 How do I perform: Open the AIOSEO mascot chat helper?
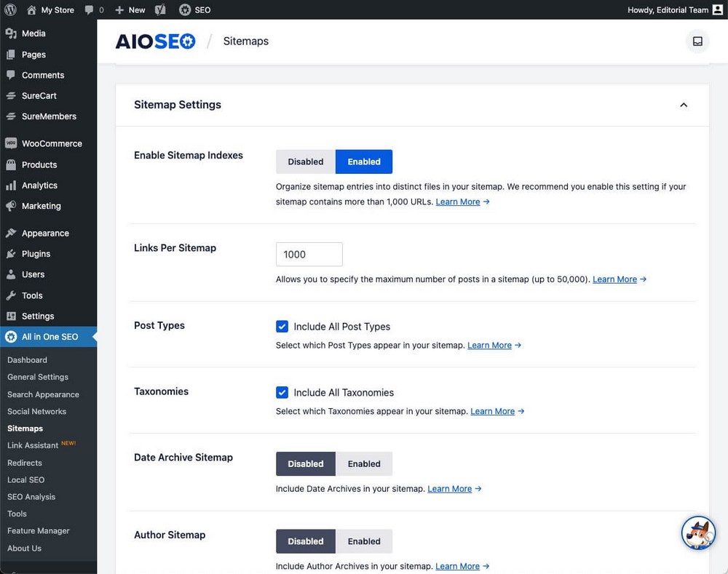click(x=698, y=533)
